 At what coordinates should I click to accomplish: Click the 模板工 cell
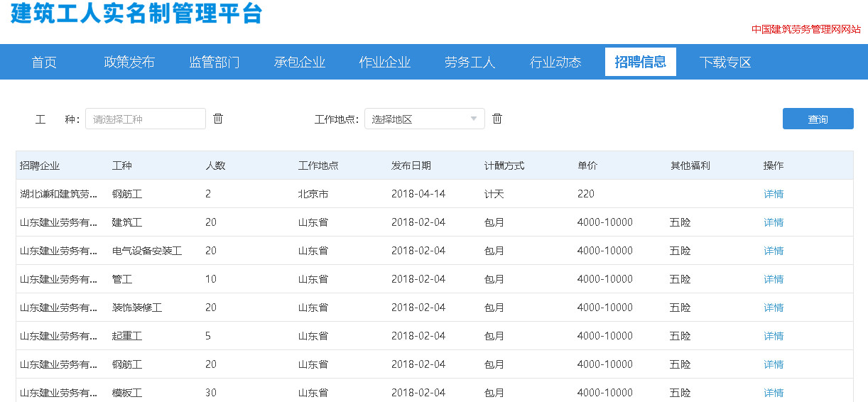(127, 393)
